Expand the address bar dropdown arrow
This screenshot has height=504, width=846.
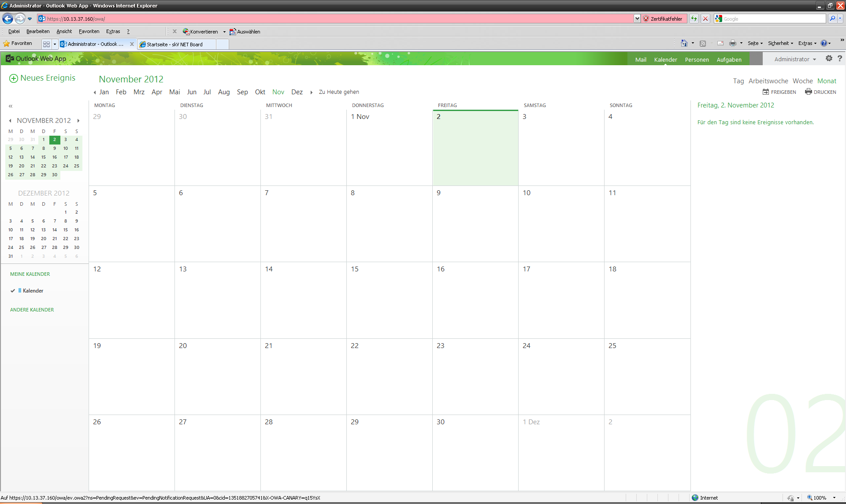(637, 19)
